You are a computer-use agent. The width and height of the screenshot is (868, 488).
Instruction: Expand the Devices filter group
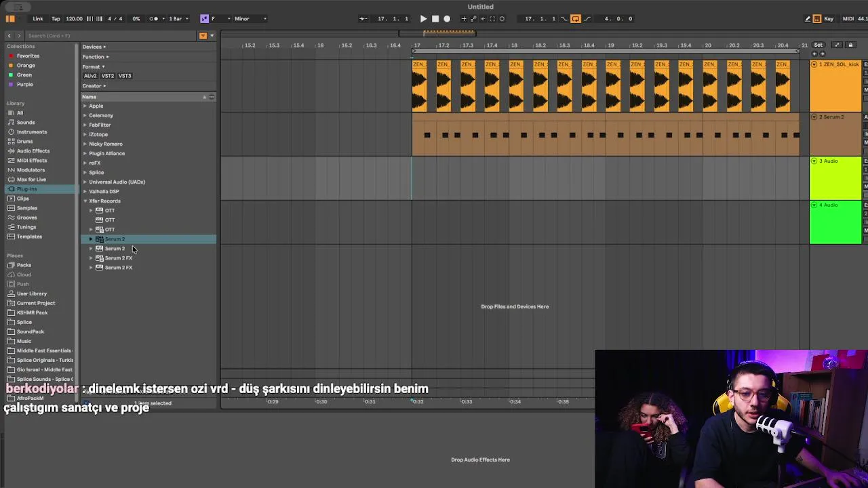[x=94, y=47]
